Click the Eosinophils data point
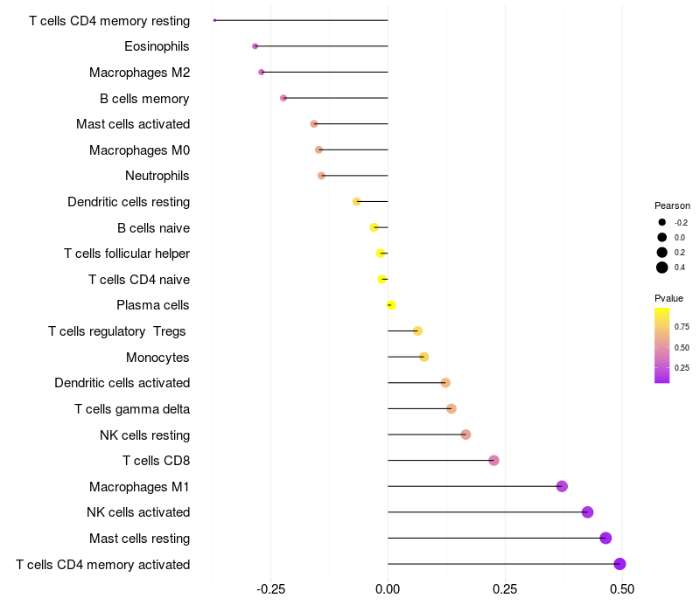This screenshot has width=700, height=612. tap(255, 46)
